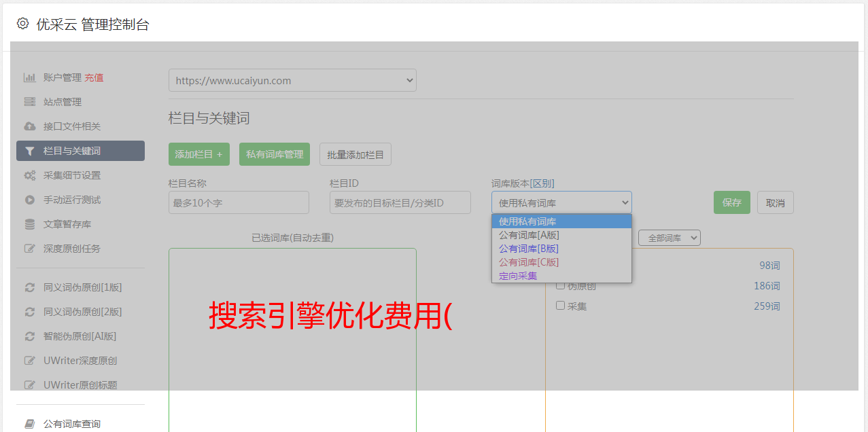The image size is (868, 432).
Task: Tick the 采集 keyword checkbox
Action: coord(561,306)
